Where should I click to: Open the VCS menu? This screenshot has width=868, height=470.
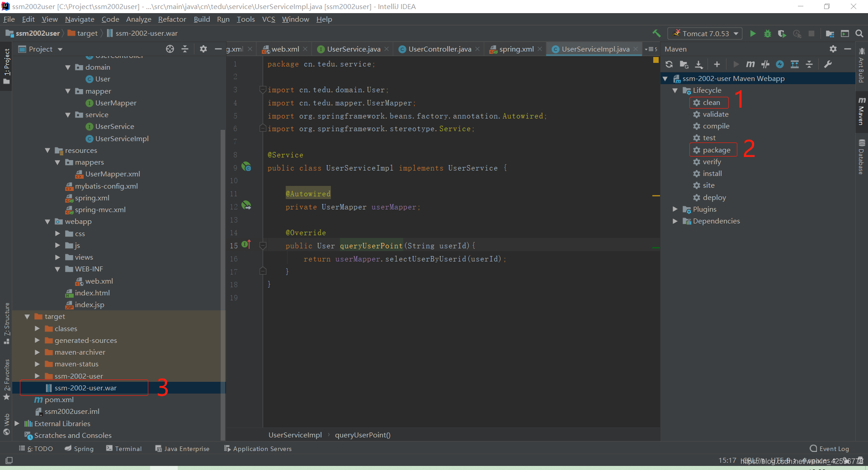(269, 19)
